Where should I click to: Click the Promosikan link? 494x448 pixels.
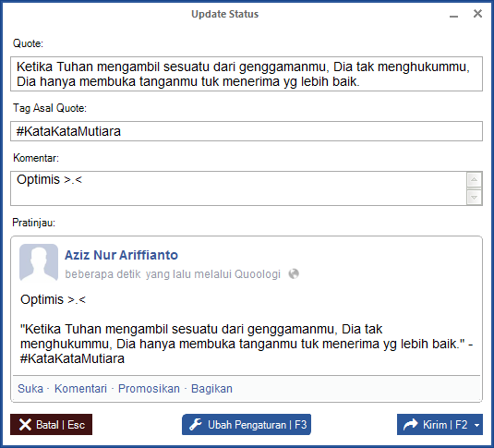pos(149,388)
